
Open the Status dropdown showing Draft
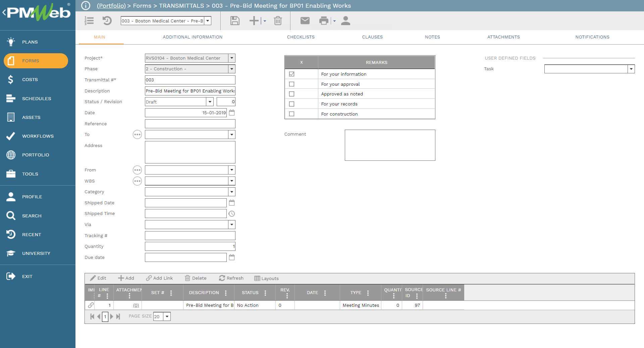coord(210,102)
